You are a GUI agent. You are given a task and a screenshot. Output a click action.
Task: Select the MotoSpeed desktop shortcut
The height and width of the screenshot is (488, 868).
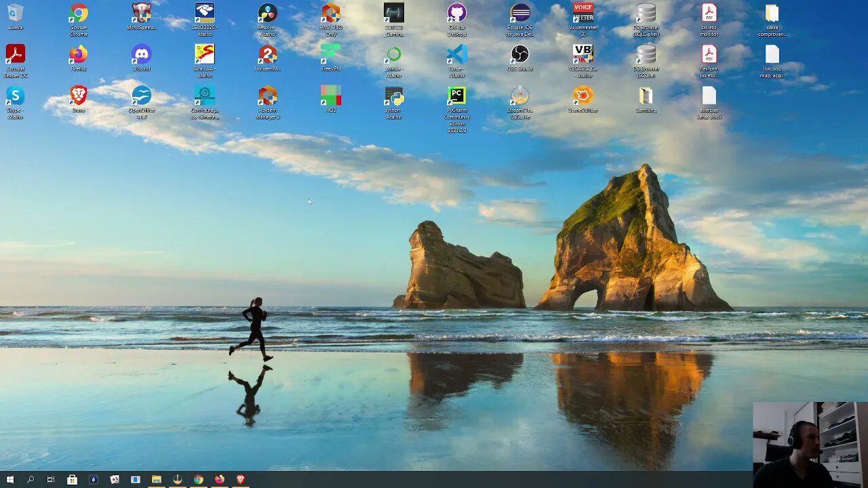coord(141,18)
